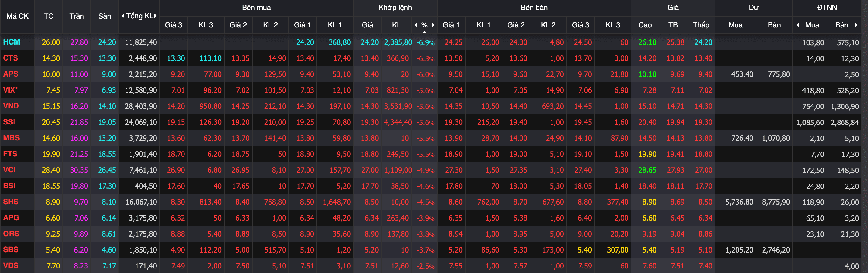Viewport: 868px width, 273px height.
Task: Click the Cao high price header
Action: pos(645,25)
